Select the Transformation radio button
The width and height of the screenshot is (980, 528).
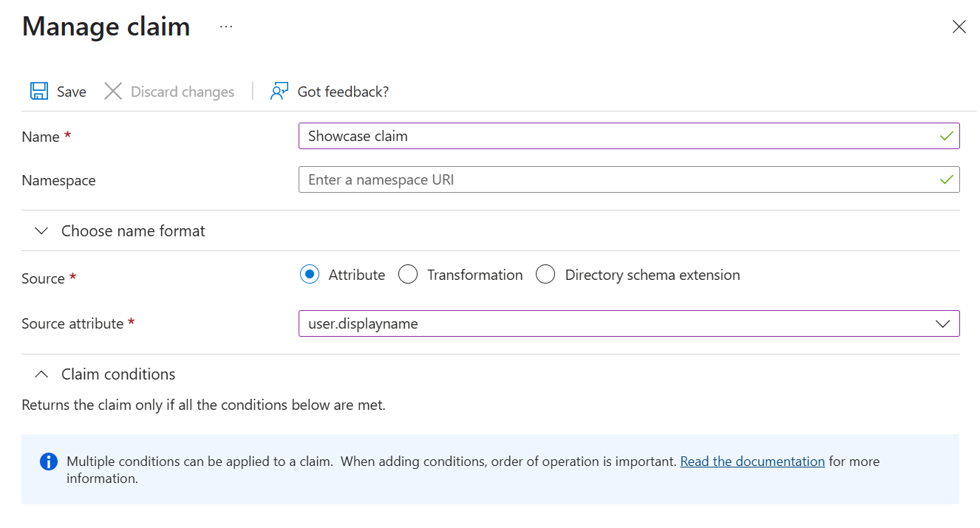(x=408, y=275)
